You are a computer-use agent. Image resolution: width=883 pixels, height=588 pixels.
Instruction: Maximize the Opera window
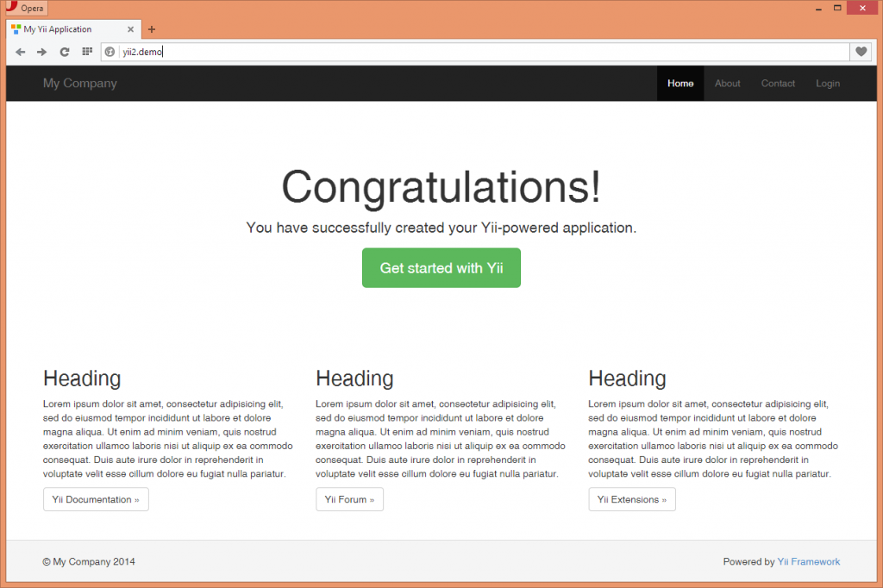(837, 8)
